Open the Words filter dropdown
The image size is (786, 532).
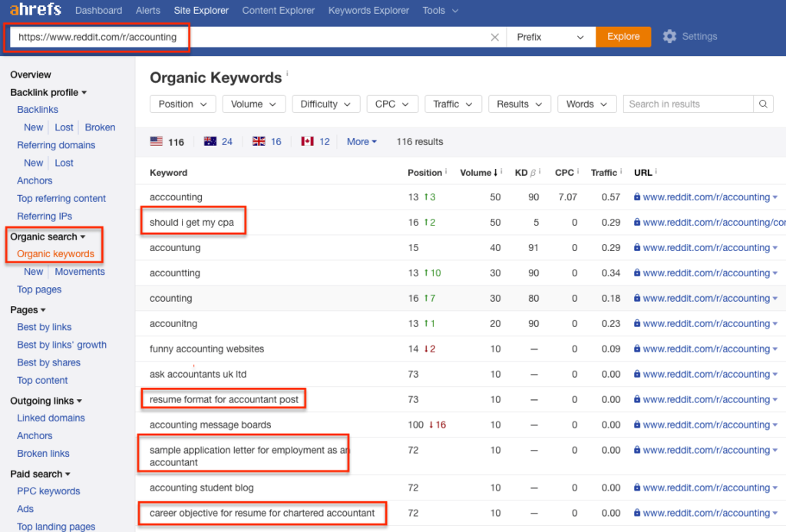(586, 104)
